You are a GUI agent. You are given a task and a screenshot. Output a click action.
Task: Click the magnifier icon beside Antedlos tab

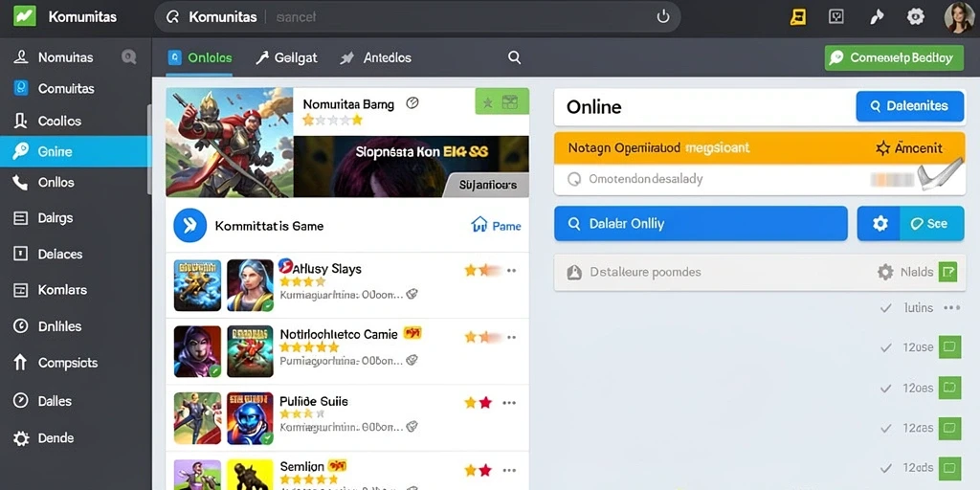click(x=514, y=57)
